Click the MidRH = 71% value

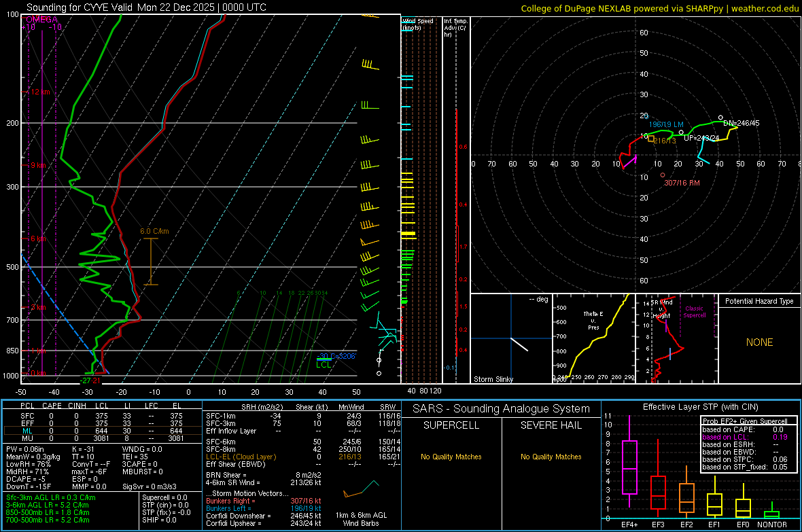[x=28, y=472]
